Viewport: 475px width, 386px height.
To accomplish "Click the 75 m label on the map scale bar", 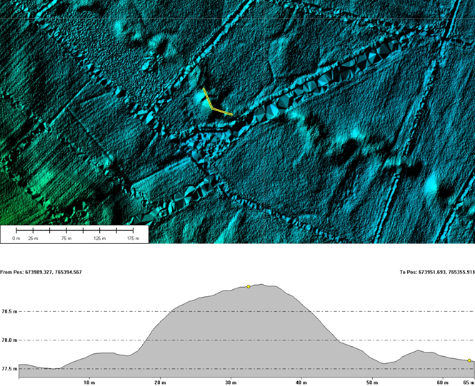I will pos(66,238).
